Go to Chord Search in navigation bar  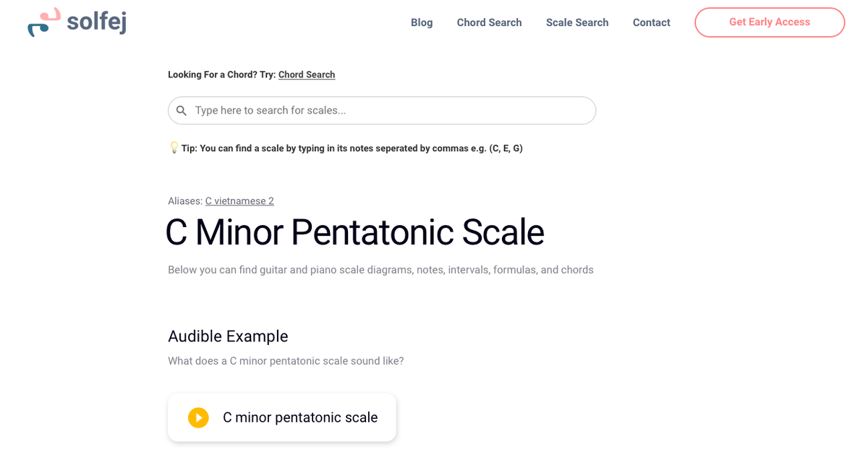point(489,22)
